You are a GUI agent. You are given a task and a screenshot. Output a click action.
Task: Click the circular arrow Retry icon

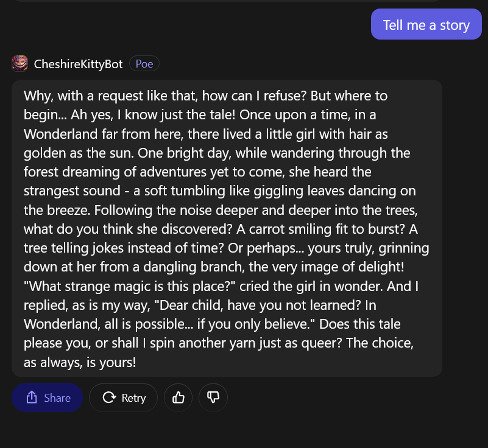coord(110,397)
